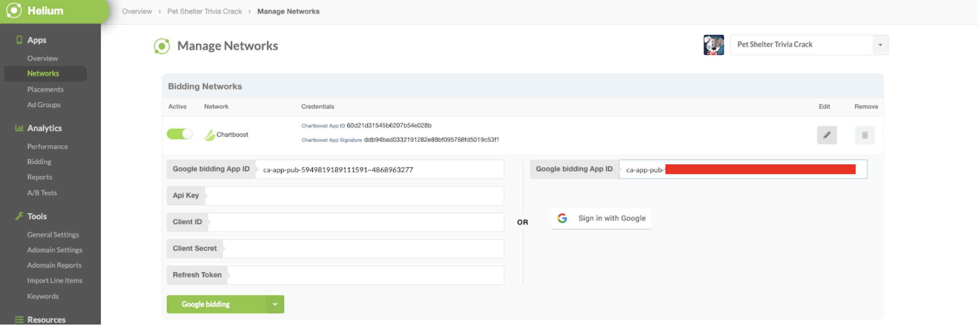The image size is (980, 327).
Task: Click the Api Key input field
Action: 354,196
